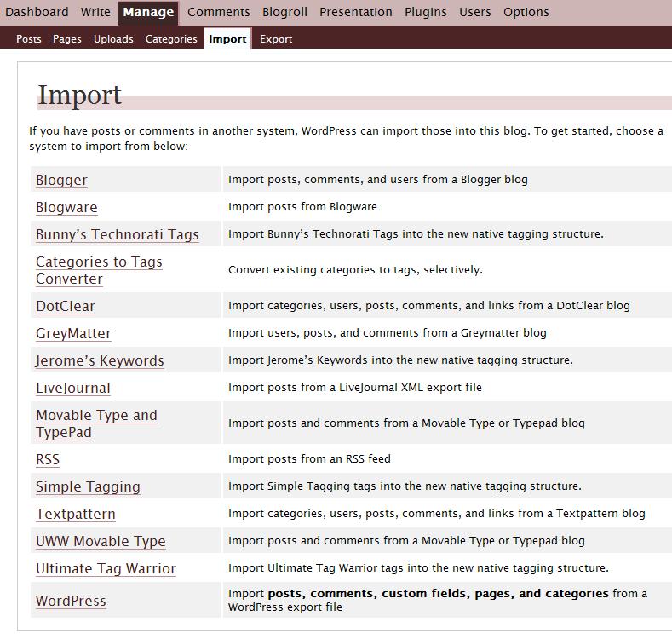The height and width of the screenshot is (639, 672).
Task: Click 'Convert existing categories to tags, selectively.'
Action: 355,270
